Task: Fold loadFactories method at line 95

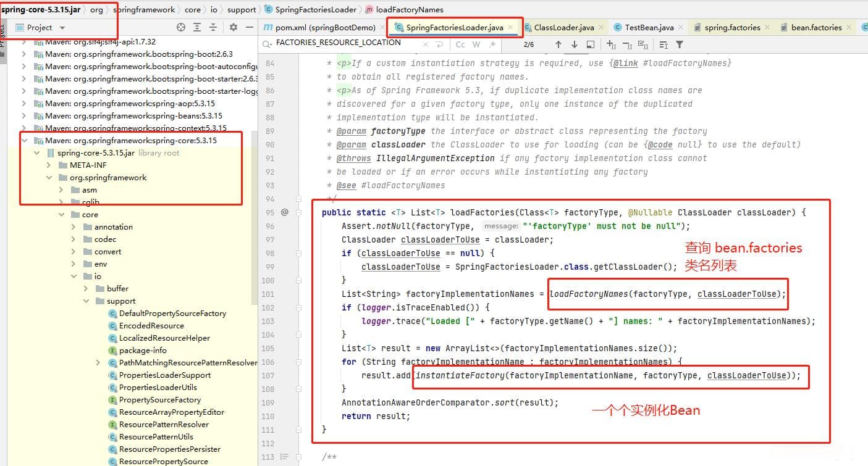Action: coord(298,212)
